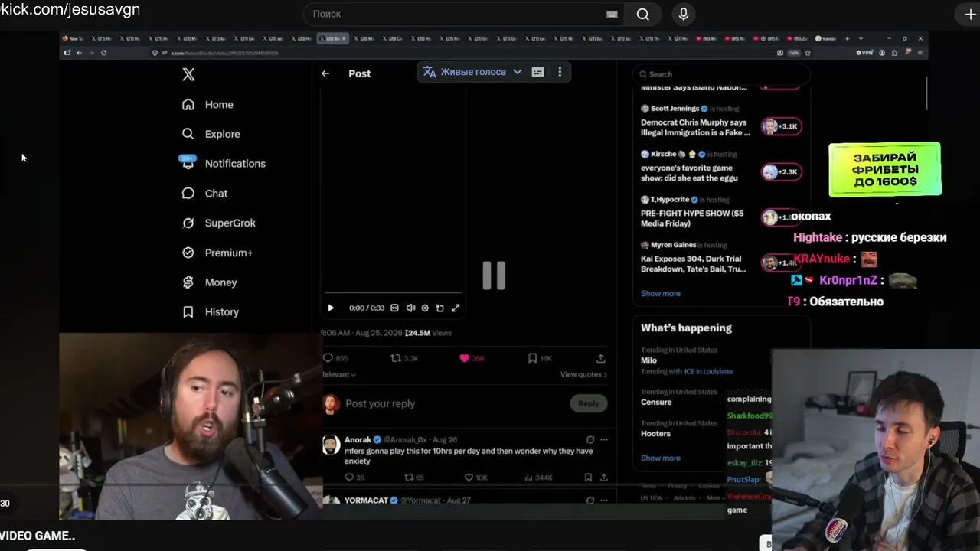The height and width of the screenshot is (551, 980).
Task: Open SuperGrok in the X sidebar
Action: tap(218, 223)
